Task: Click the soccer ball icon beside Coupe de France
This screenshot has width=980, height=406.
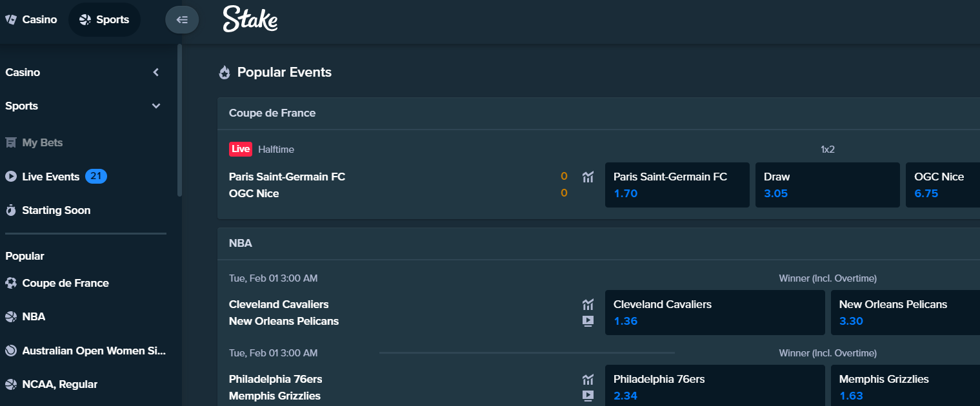Action: [x=11, y=283]
